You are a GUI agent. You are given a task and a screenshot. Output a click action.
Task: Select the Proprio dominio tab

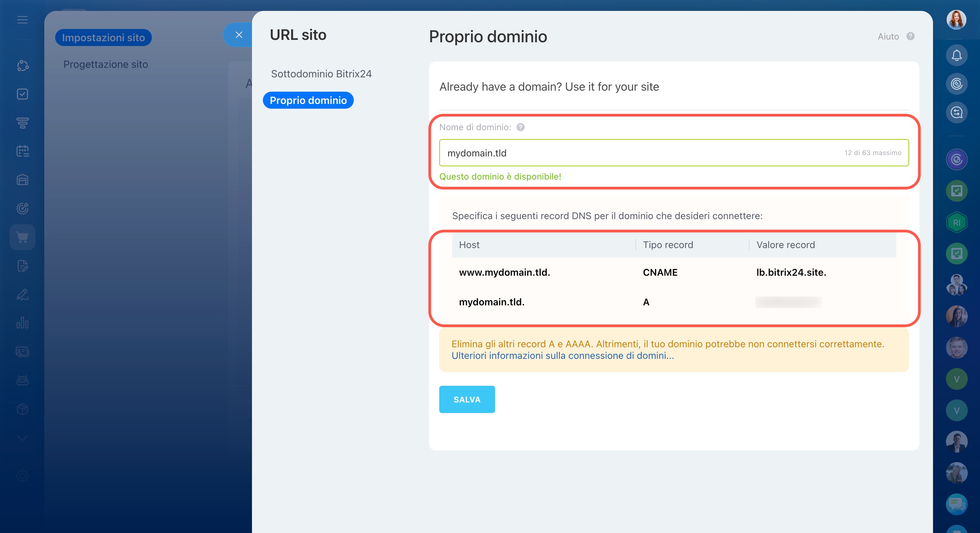(x=308, y=101)
